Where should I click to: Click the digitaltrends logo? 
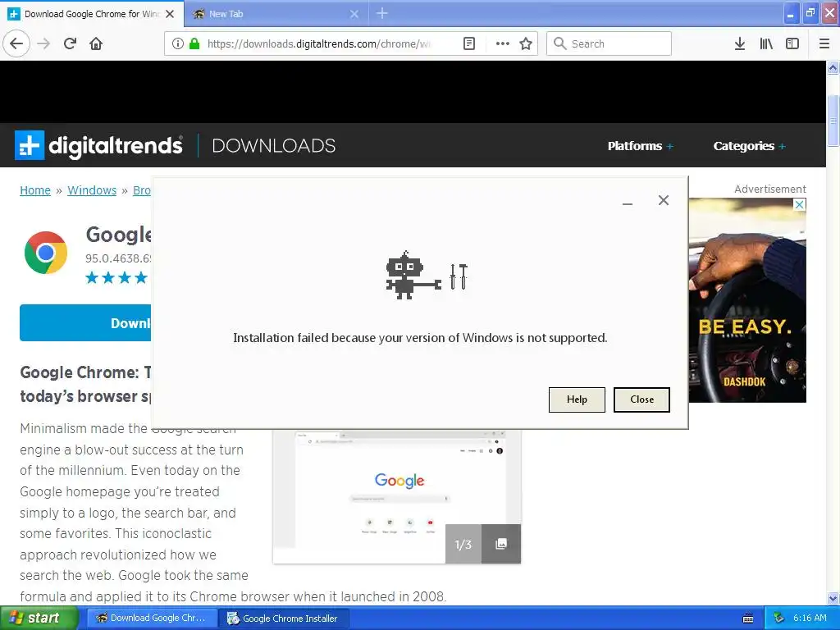pos(98,145)
